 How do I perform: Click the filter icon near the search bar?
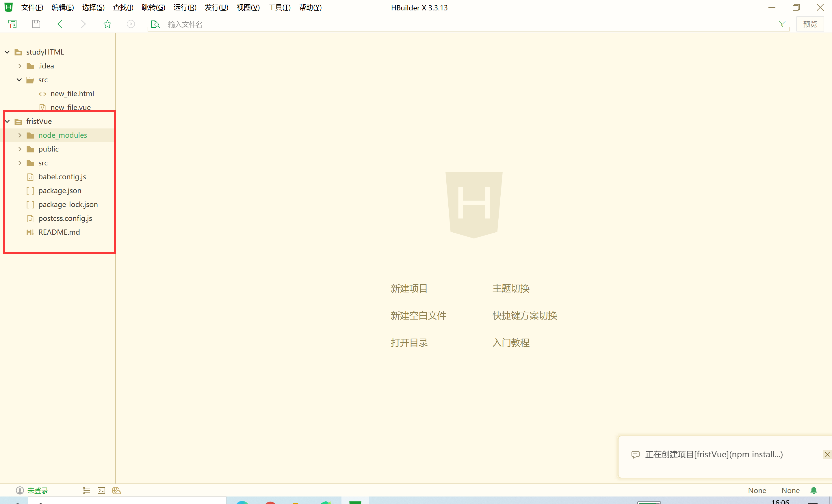pyautogui.click(x=782, y=24)
